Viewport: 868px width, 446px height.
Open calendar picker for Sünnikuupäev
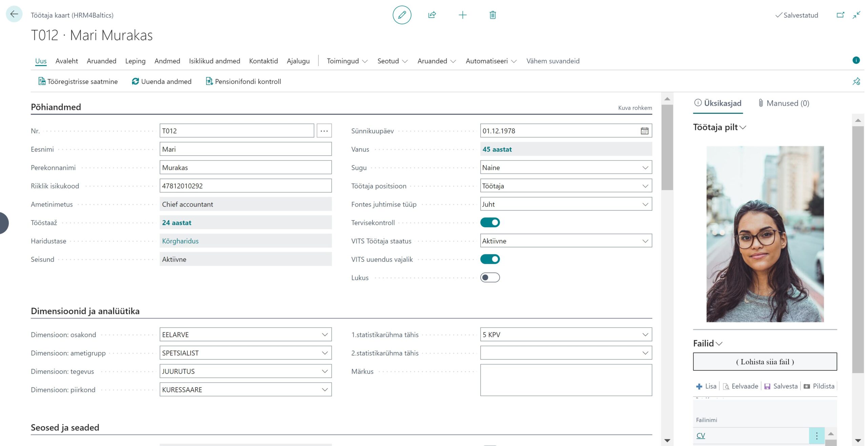(644, 131)
